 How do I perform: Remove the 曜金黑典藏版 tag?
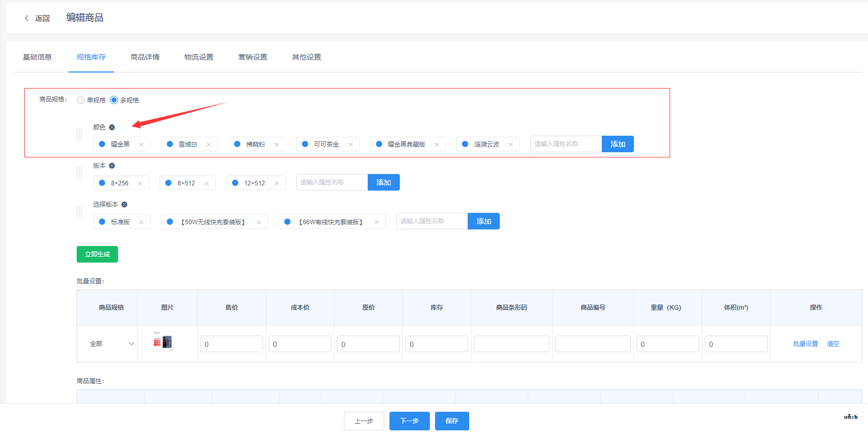click(437, 144)
